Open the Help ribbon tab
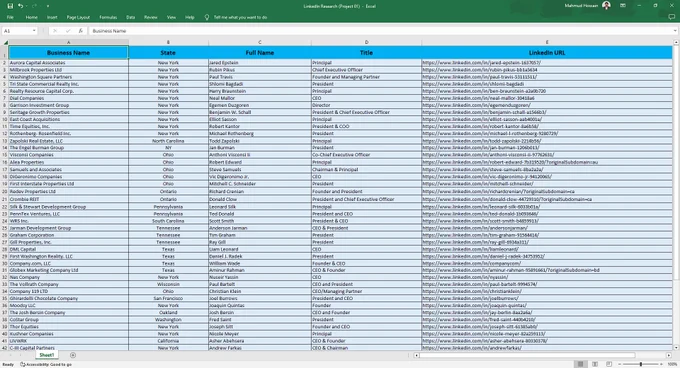 pos(190,17)
